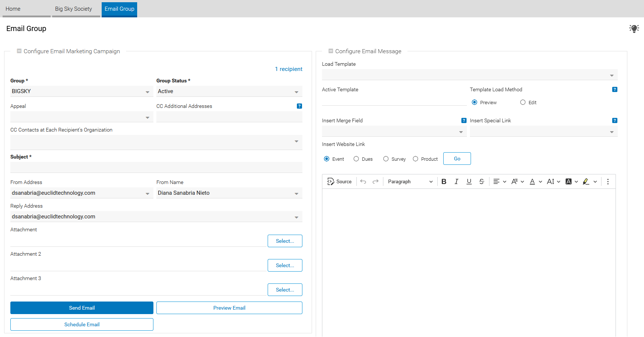Click the CC Additional Addresses input field

point(229,117)
